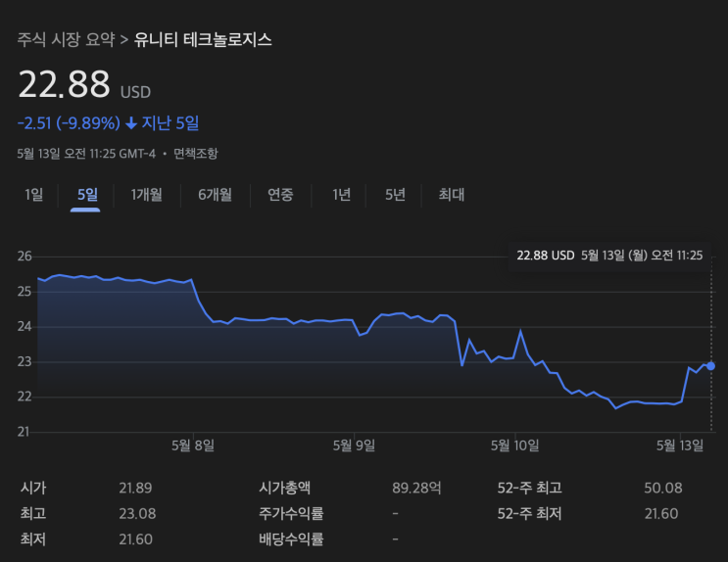Click the 유니티 테크놀로지스 company title
Viewport: 728px width, 562px height.
click(203, 39)
